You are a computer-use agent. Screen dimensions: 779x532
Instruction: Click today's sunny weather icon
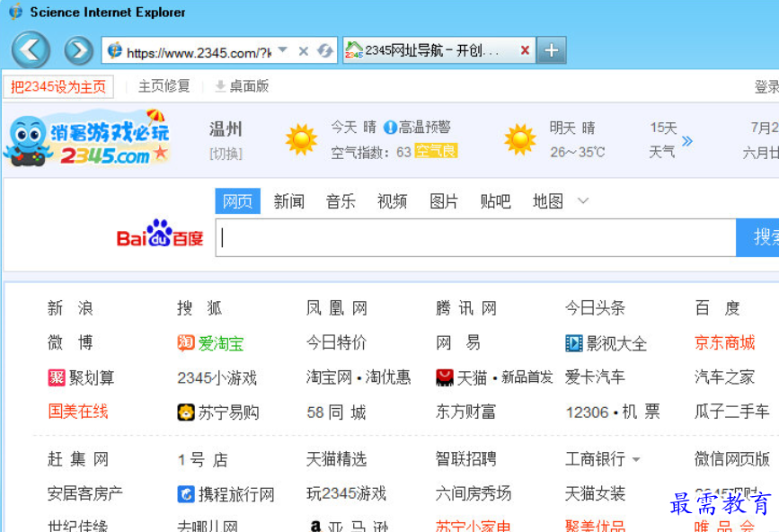coord(301,140)
